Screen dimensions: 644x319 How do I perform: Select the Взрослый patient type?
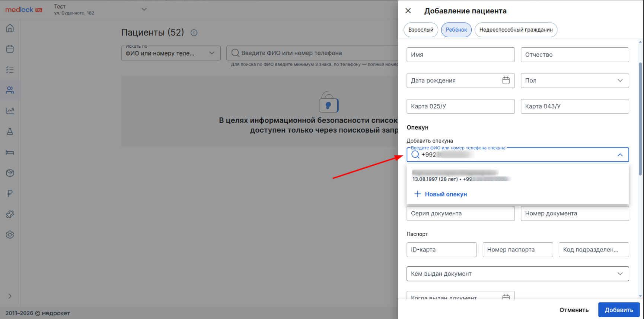pos(421,30)
